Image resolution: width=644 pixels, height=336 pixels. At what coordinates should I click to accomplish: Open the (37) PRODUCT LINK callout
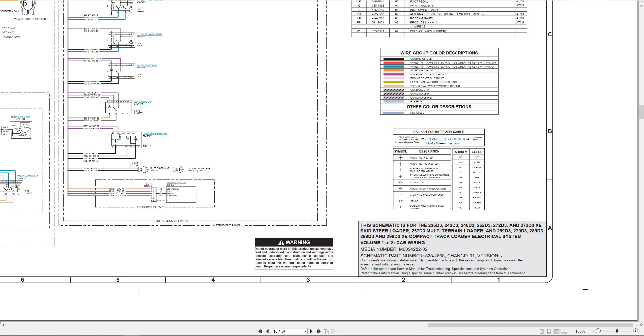click(x=177, y=182)
